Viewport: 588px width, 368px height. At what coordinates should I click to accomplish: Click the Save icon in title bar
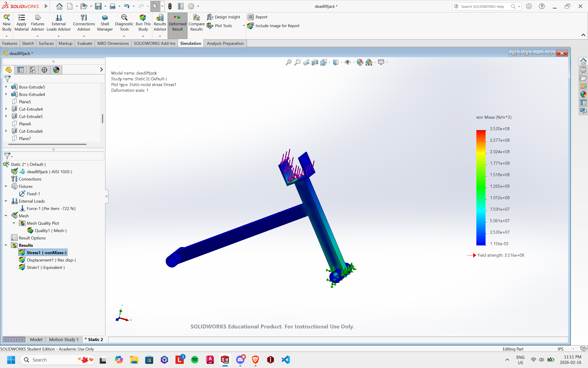coord(98,6)
